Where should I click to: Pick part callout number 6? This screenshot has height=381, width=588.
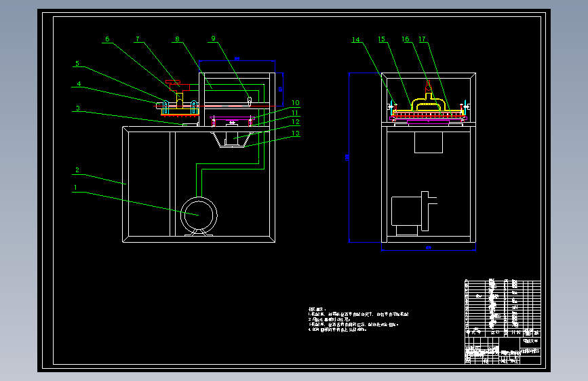[107, 39]
